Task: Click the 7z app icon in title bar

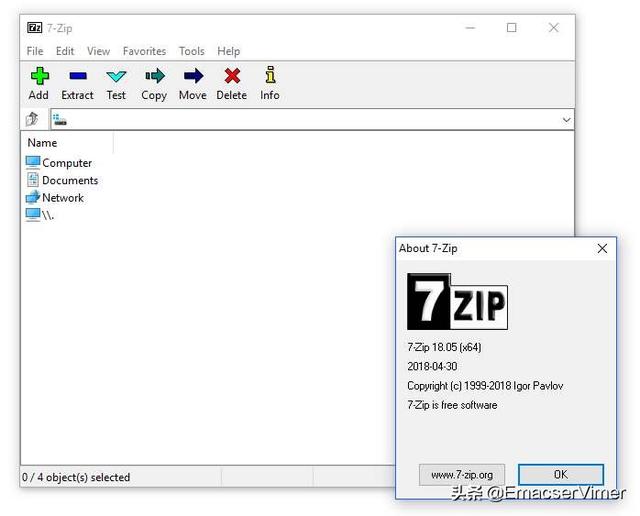Action: 34,28
